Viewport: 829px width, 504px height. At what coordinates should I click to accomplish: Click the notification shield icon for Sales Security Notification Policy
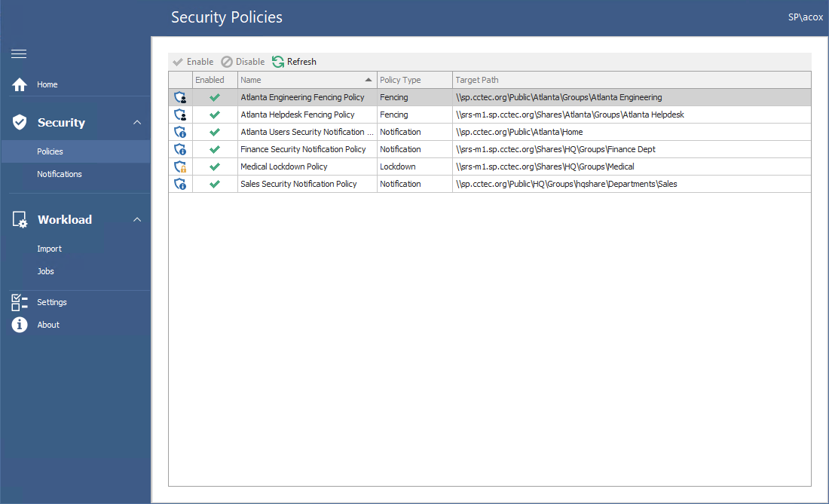180,183
